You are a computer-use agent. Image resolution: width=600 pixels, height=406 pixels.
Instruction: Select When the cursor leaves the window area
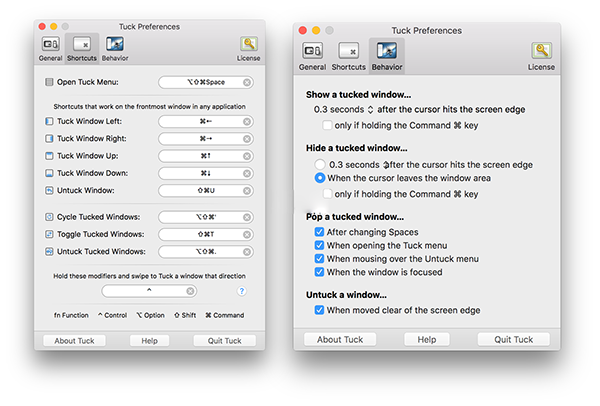click(x=320, y=178)
